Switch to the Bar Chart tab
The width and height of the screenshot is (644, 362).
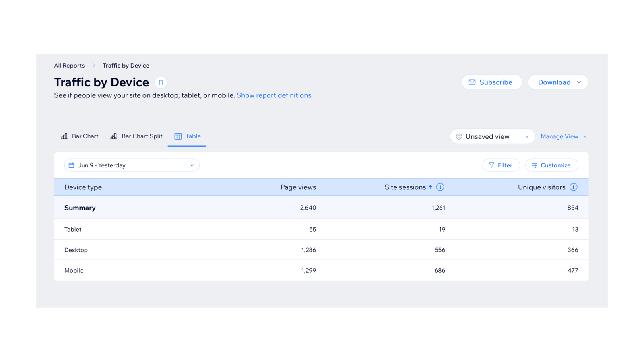pos(85,136)
